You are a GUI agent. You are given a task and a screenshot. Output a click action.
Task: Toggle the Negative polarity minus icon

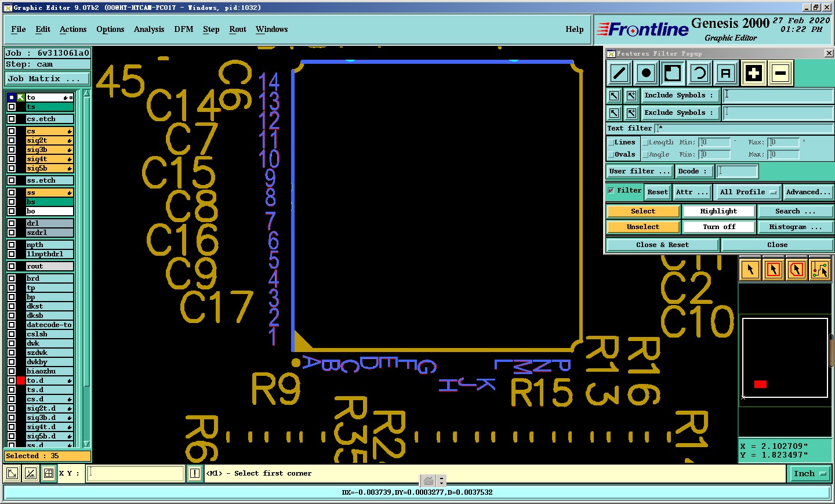tap(780, 73)
